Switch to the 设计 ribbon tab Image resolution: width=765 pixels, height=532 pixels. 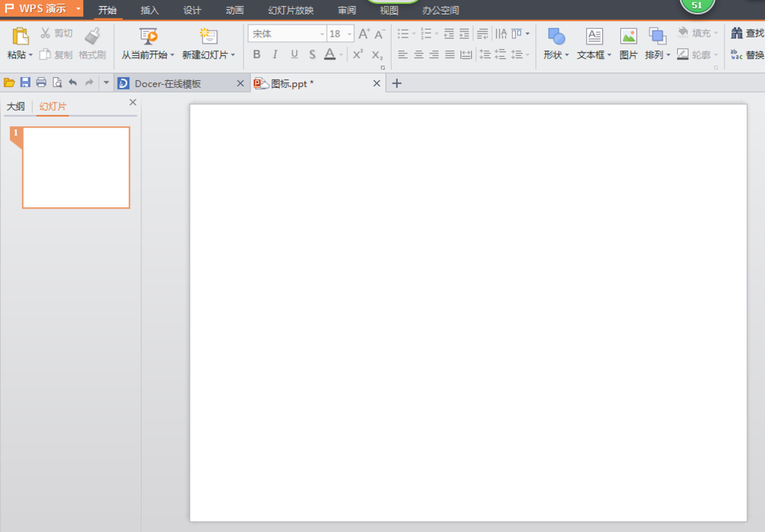(x=192, y=10)
